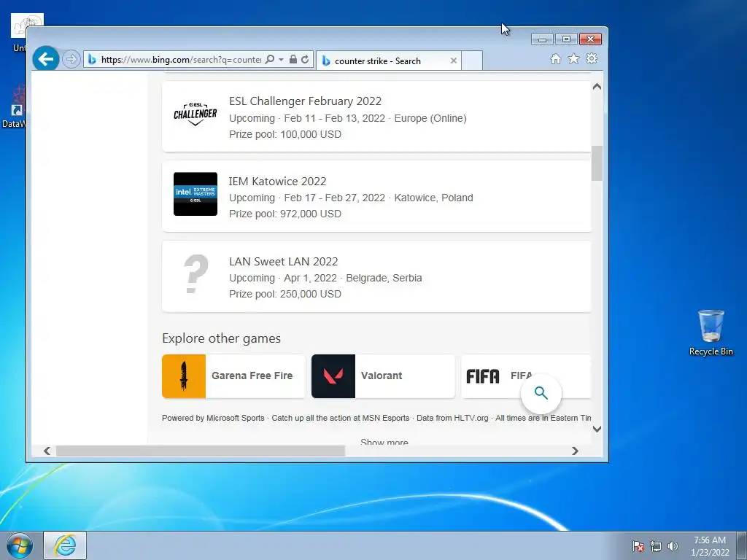Viewport: 747px width, 560px height.
Task: Open the Windows Start menu
Action: pos(19,545)
